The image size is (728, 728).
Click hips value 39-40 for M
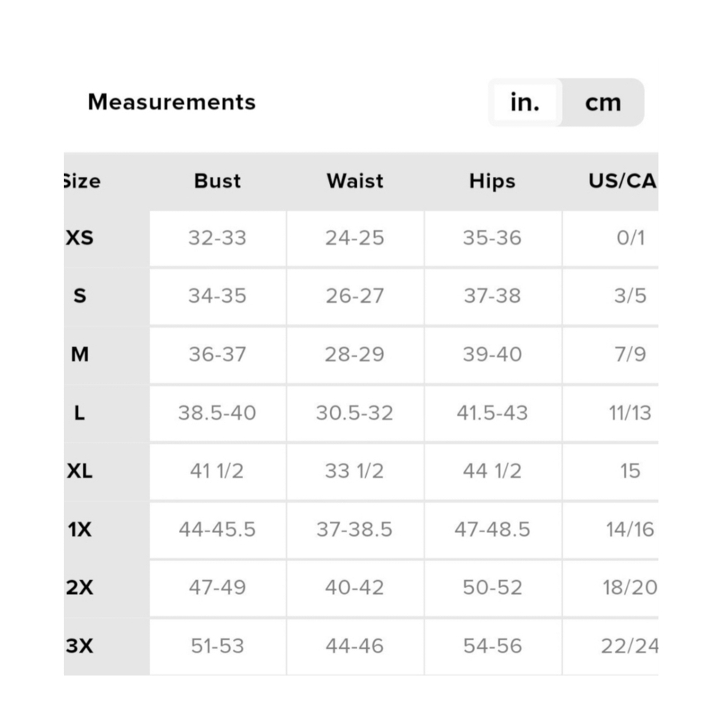coord(492,355)
